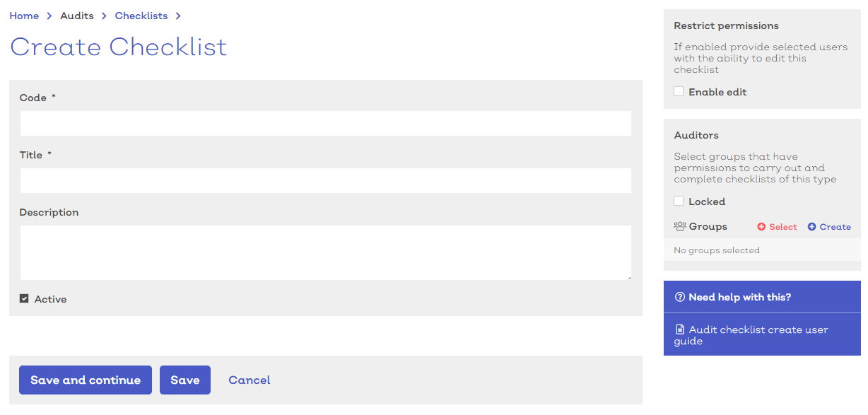Click the chevron after Home breadcrumb
The width and height of the screenshot is (868, 415).
49,16
